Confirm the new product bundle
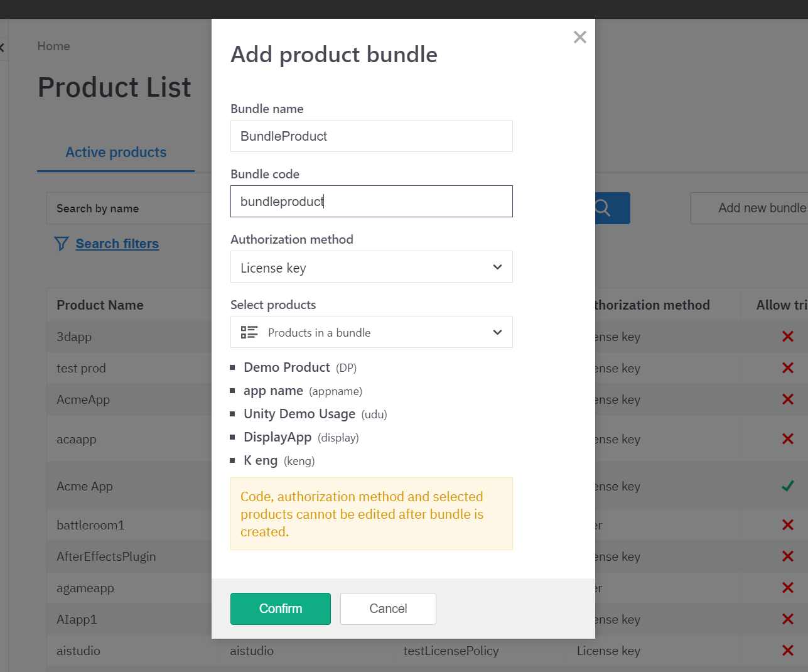808x672 pixels. click(280, 609)
